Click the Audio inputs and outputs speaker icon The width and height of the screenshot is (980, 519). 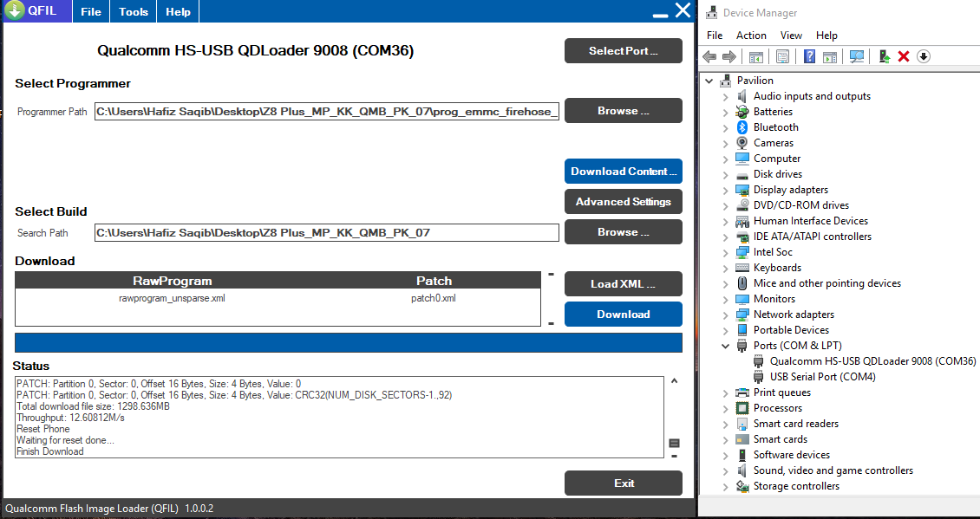(742, 96)
